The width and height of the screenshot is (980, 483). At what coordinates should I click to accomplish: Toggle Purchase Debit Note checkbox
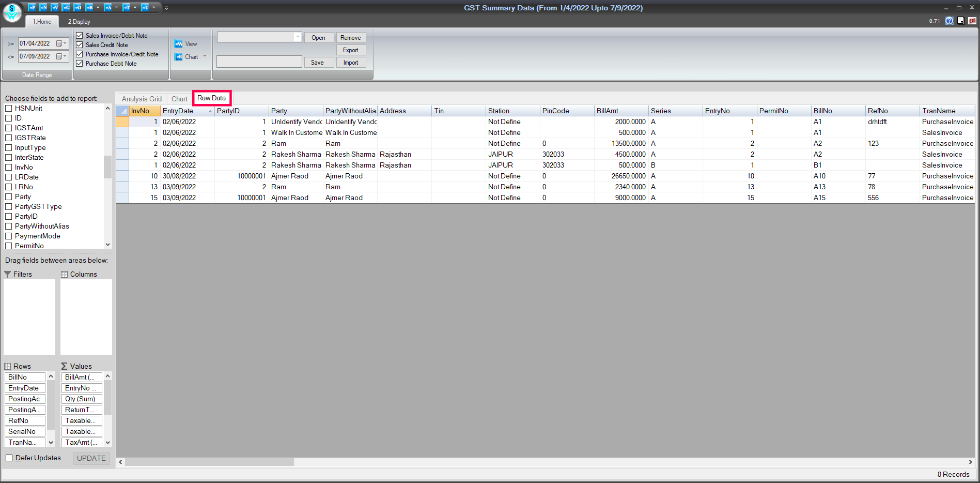tap(80, 64)
